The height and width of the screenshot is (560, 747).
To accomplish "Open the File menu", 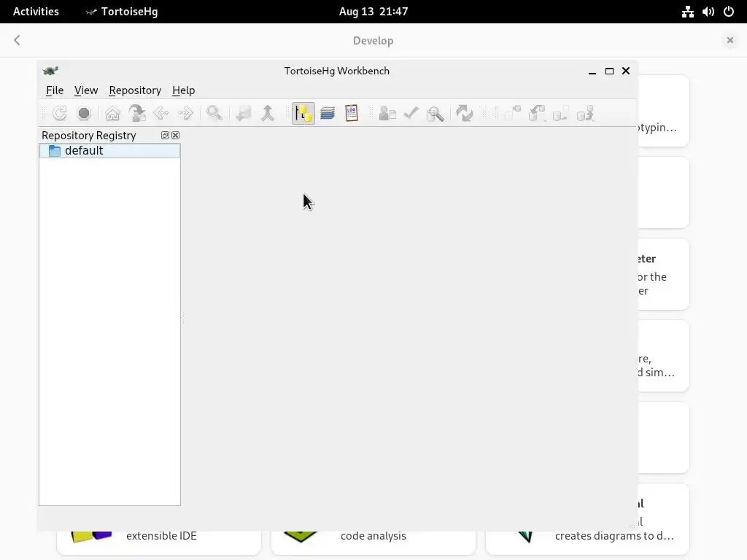I will point(55,90).
